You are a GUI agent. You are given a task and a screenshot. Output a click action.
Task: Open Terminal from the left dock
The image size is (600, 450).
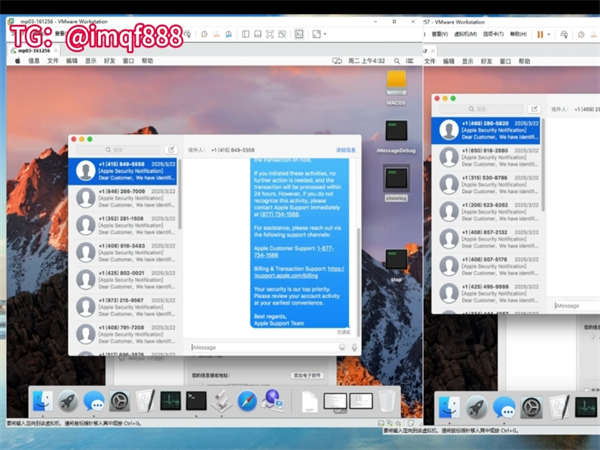196,402
